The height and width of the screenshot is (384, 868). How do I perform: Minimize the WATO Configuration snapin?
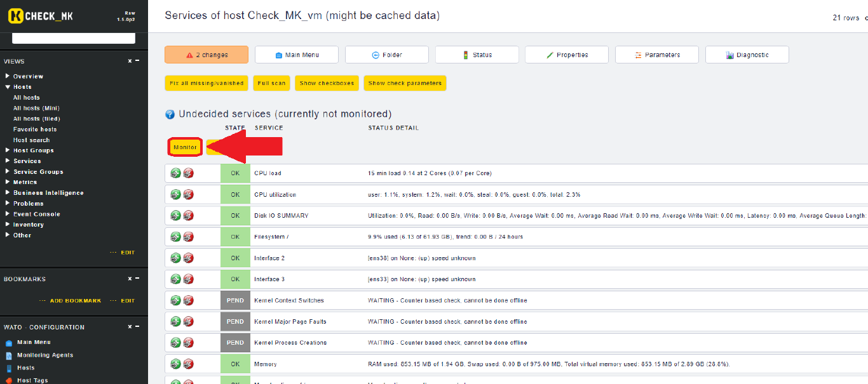point(137,327)
